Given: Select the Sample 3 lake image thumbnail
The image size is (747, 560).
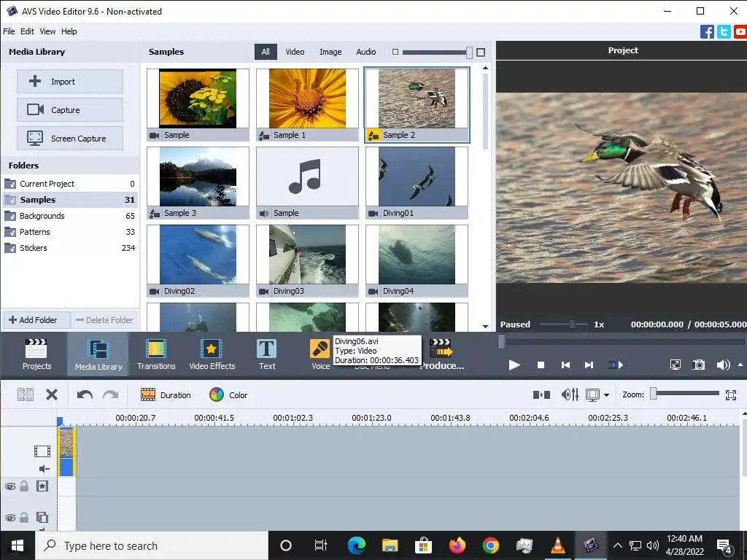Looking at the screenshot, I should pyautogui.click(x=198, y=183).
